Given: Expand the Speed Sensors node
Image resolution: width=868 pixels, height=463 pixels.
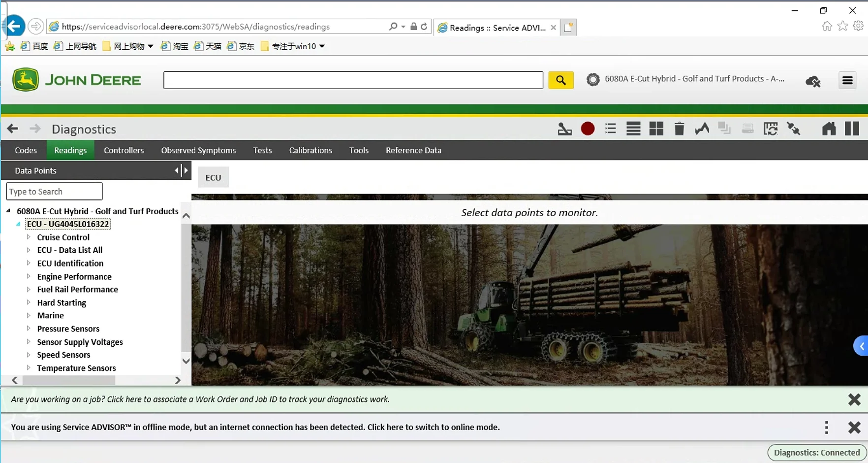Looking at the screenshot, I should click(29, 355).
